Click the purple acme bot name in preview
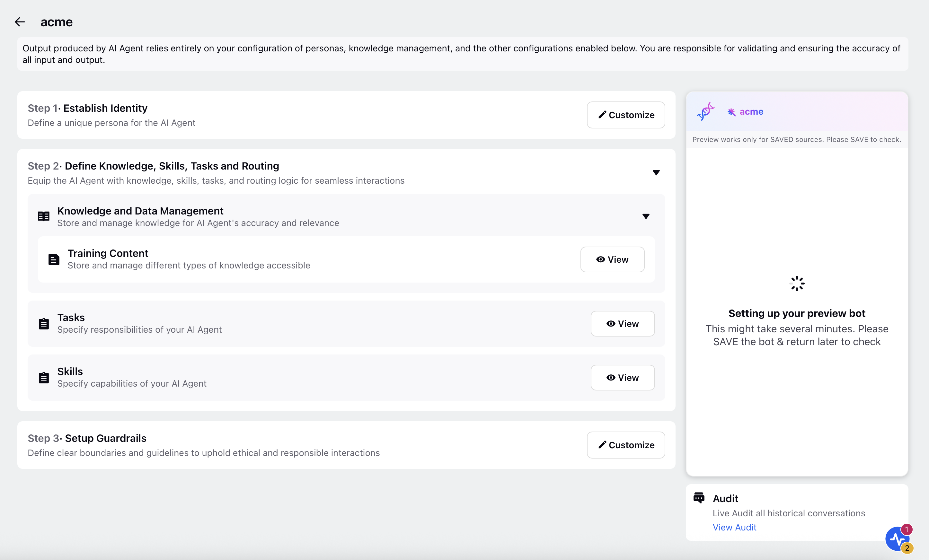Viewport: 929px width, 560px height. pyautogui.click(x=751, y=111)
